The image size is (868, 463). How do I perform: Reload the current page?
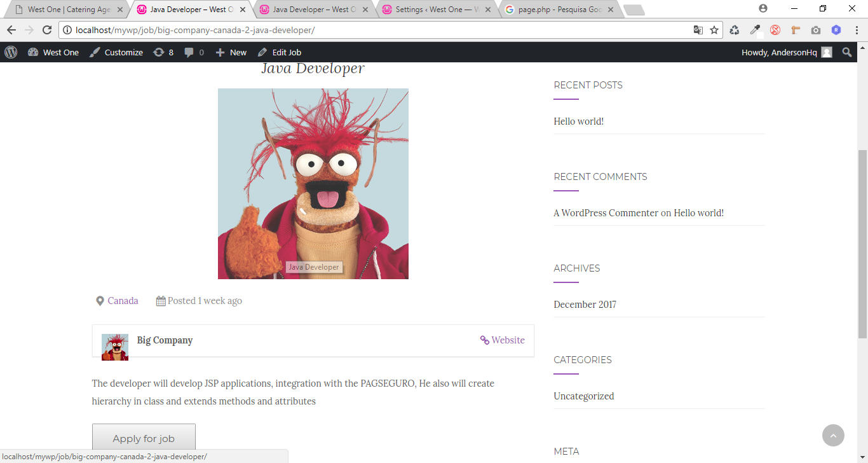click(x=46, y=30)
